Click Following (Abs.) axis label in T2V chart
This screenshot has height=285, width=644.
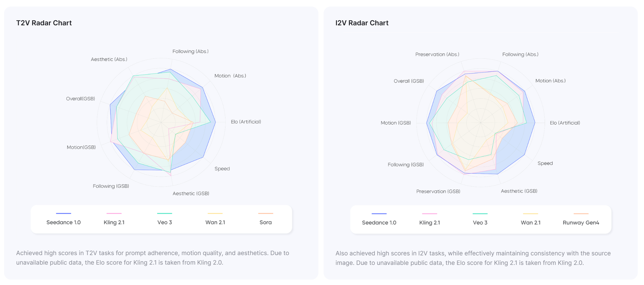coord(190,51)
